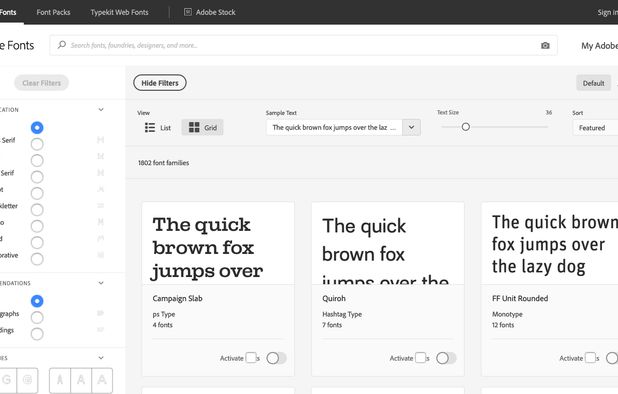618x394 pixels.
Task: Click the magnifier icon in the search bar
Action: (x=61, y=45)
